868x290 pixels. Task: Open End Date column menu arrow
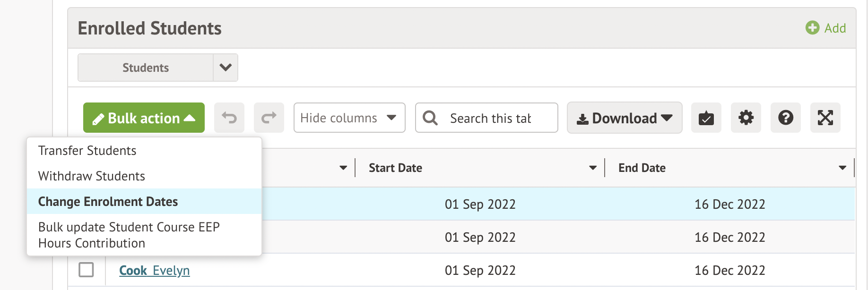tap(842, 168)
